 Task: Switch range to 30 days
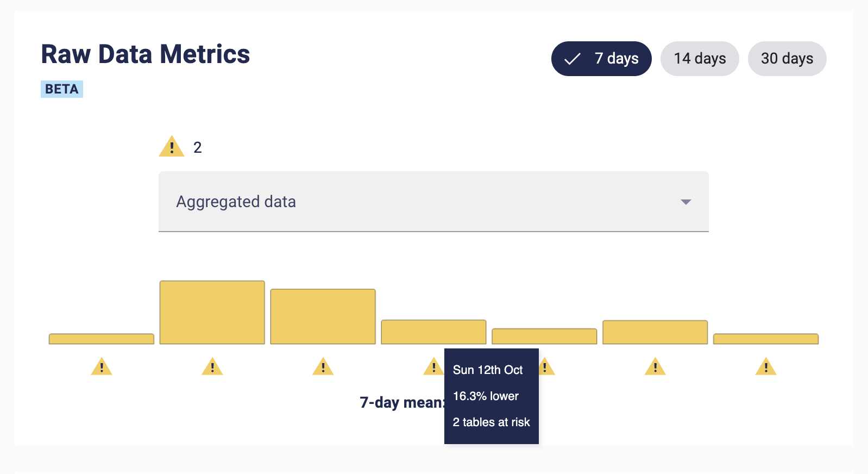pyautogui.click(x=787, y=59)
